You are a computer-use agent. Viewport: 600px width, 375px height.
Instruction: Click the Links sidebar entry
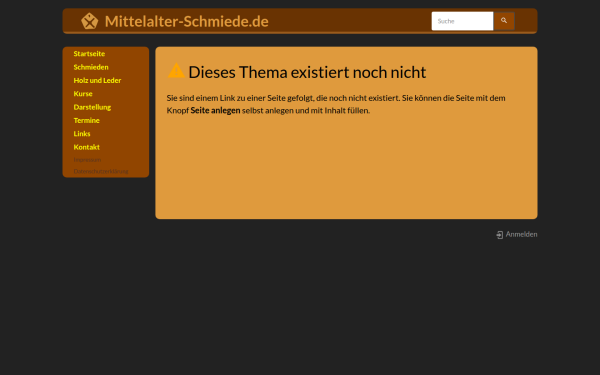click(82, 134)
